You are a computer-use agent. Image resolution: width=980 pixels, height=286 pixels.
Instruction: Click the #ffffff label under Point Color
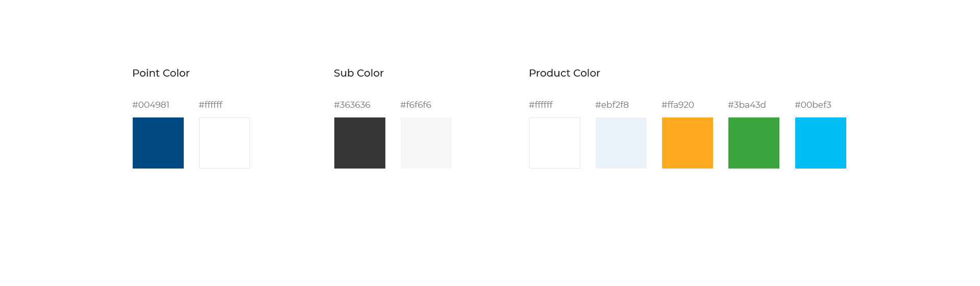210,105
